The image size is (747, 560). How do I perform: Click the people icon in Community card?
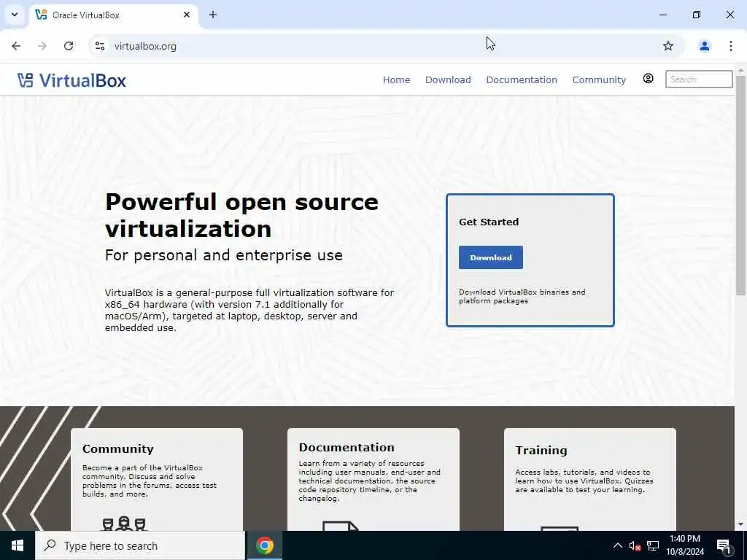(x=124, y=524)
